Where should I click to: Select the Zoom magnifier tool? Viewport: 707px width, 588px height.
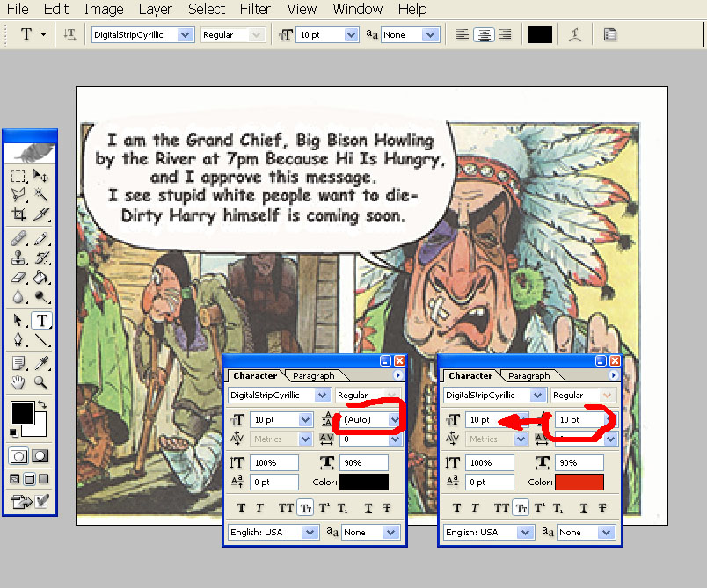41,382
